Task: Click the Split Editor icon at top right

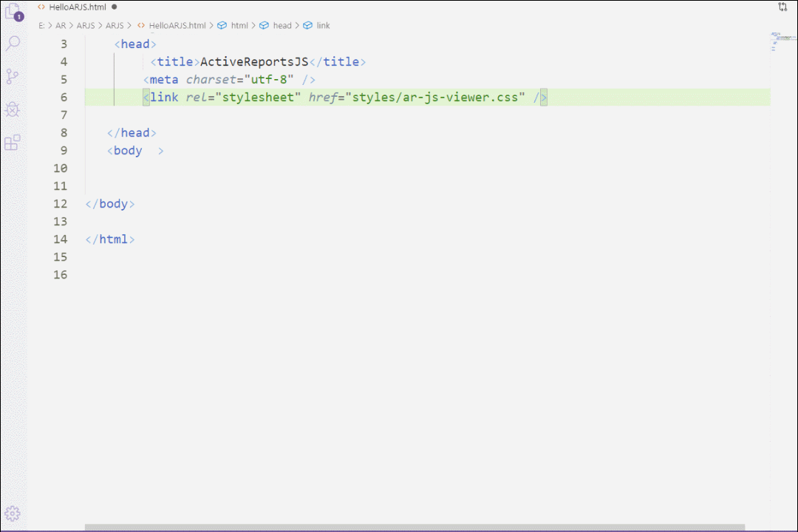Action: coord(782,7)
